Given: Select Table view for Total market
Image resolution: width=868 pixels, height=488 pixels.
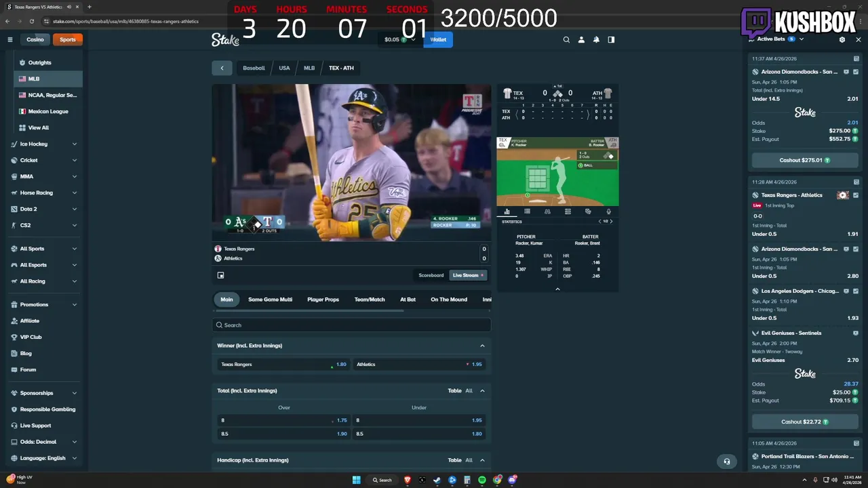Looking at the screenshot, I should (454, 390).
